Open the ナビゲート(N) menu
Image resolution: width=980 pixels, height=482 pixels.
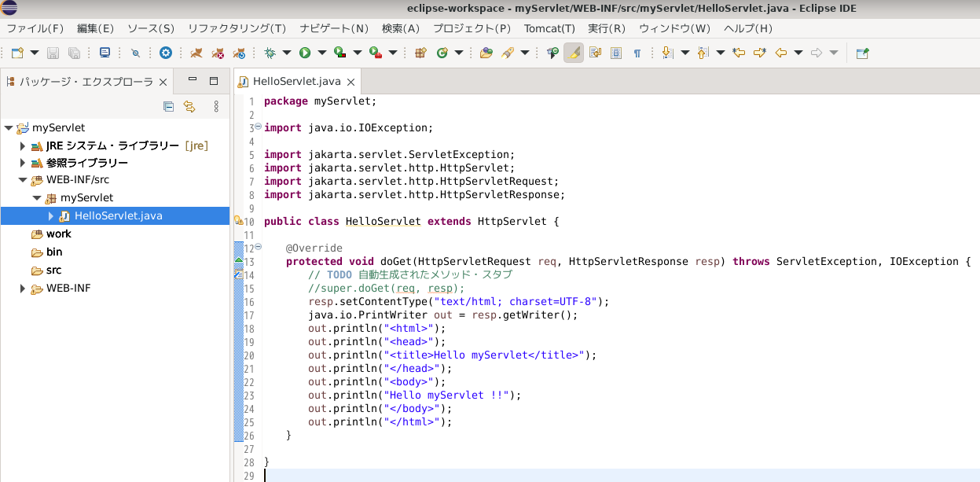coord(334,28)
